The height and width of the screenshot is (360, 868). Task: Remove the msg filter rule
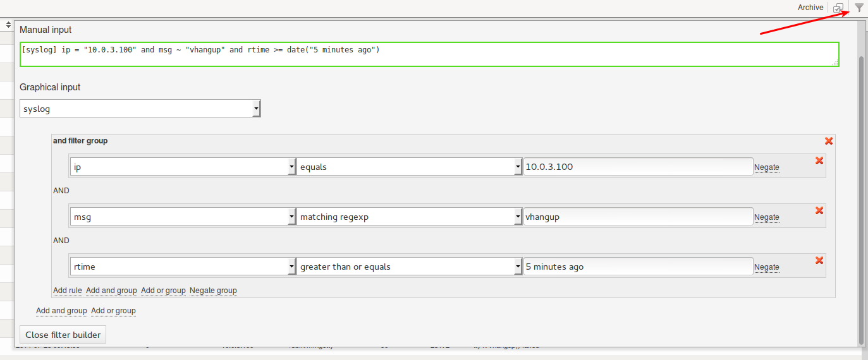pyautogui.click(x=819, y=210)
